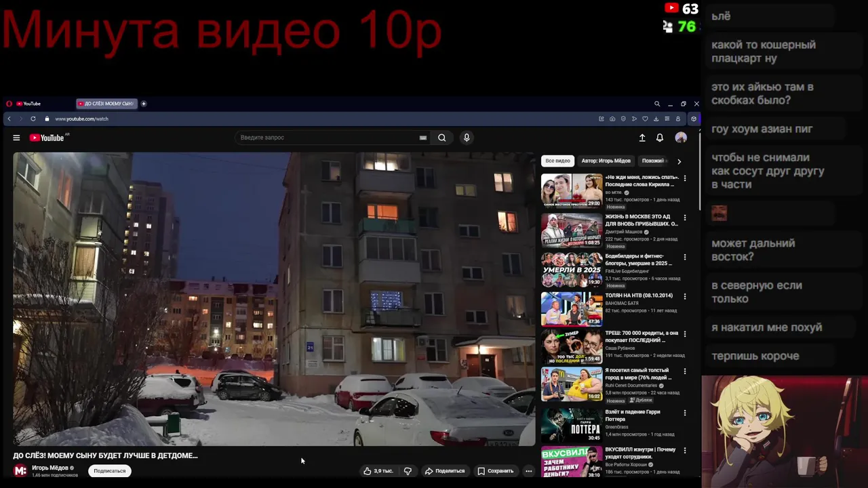Open options for Взлёт и падение Гарри video

click(x=685, y=412)
